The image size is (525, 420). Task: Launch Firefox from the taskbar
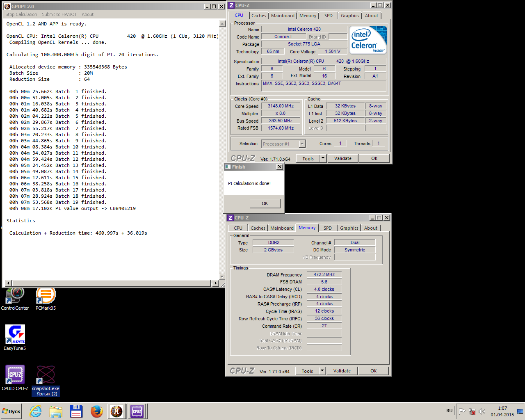(x=97, y=411)
